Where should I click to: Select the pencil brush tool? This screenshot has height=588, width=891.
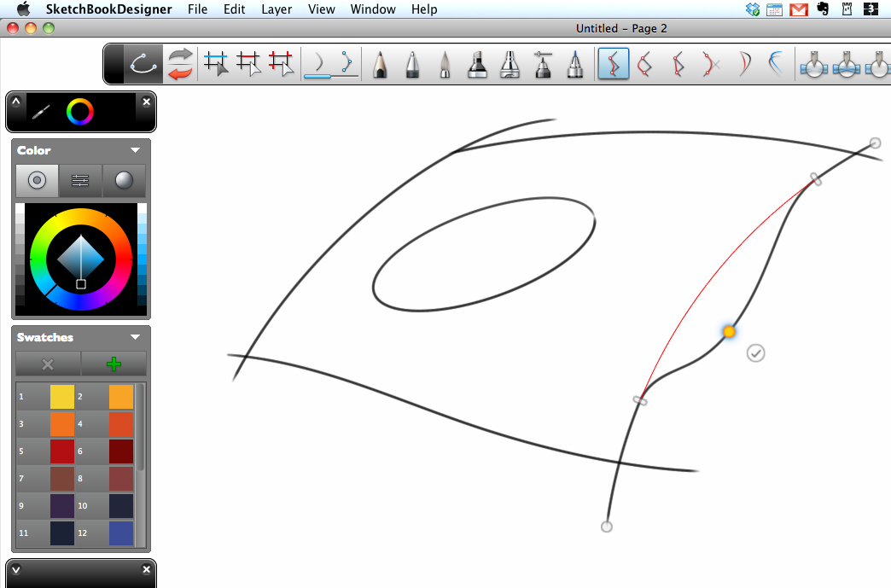381,65
